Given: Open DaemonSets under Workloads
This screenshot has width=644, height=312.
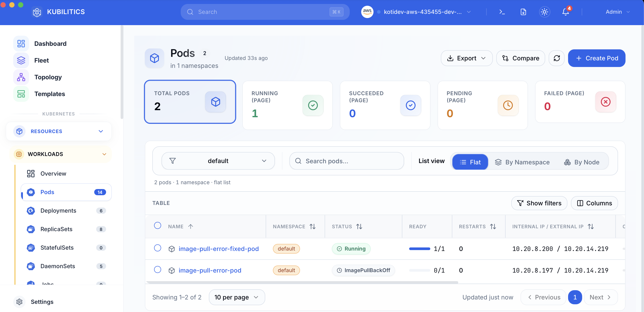Looking at the screenshot, I should pyautogui.click(x=57, y=266).
